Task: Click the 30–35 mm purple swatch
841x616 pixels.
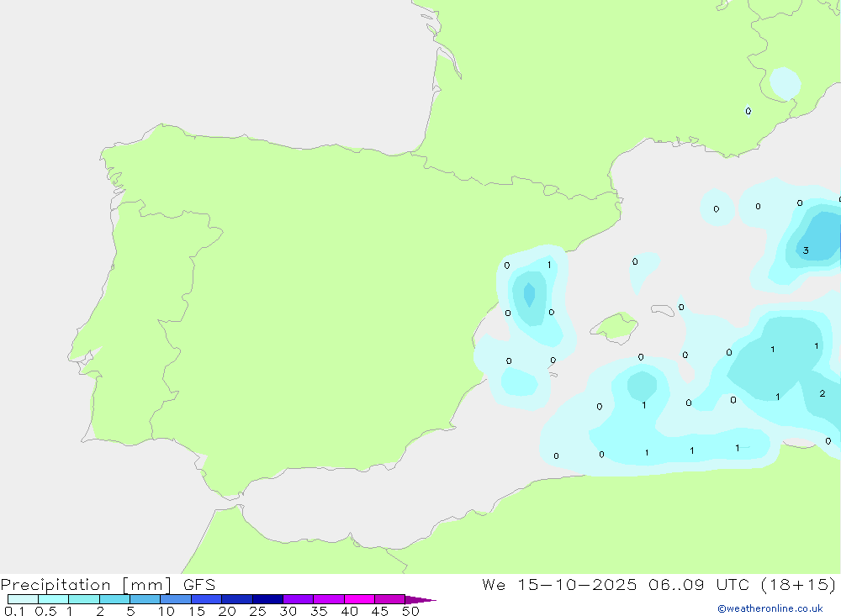Action: pyautogui.click(x=299, y=599)
